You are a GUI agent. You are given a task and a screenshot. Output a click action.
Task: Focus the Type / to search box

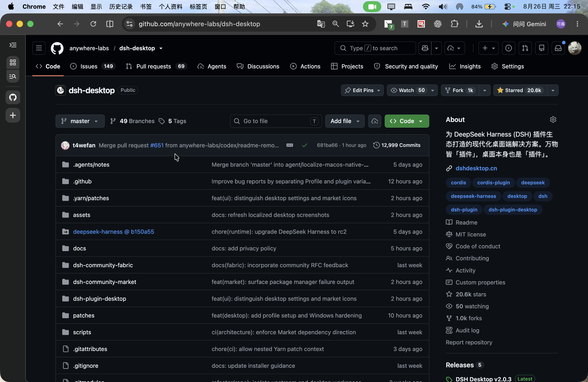click(375, 48)
